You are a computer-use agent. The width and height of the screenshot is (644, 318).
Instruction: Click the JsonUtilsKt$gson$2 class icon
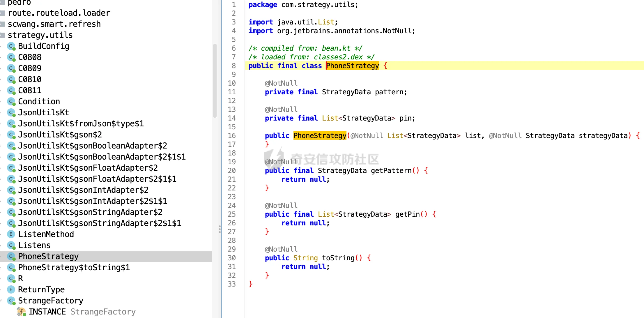(x=11, y=135)
